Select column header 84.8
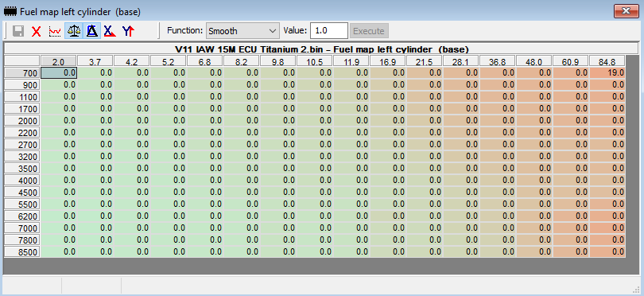 pos(607,61)
